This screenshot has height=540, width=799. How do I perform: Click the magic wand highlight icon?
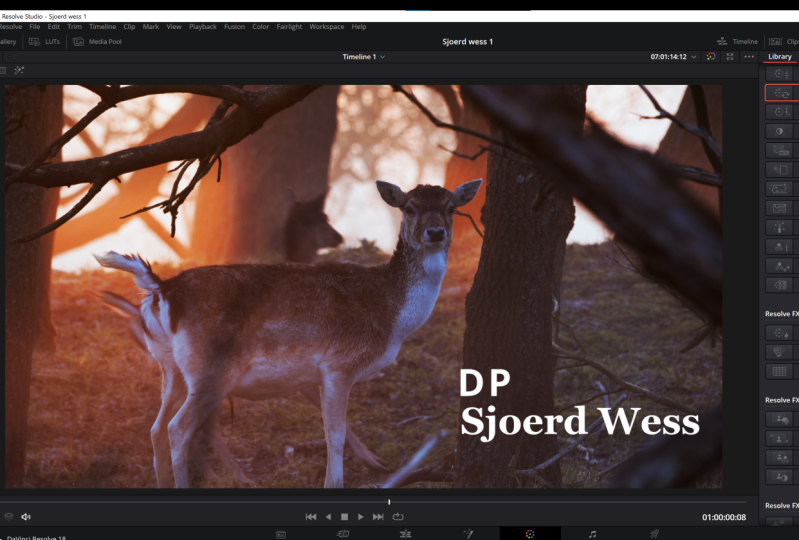click(19, 70)
